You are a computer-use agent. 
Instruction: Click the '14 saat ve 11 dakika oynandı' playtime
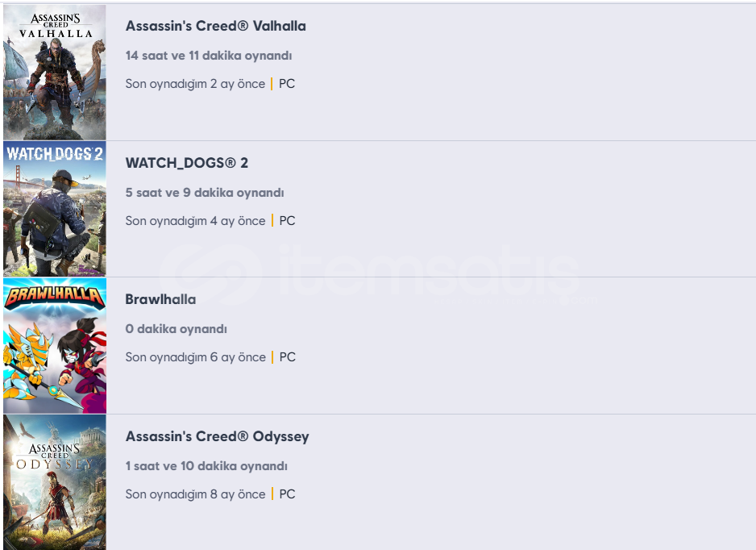pos(209,56)
